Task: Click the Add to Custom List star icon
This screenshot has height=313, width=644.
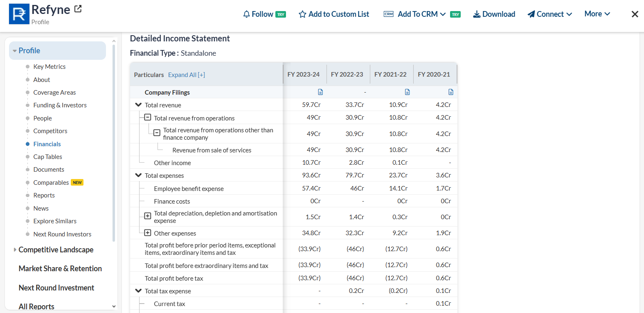Action: click(302, 14)
